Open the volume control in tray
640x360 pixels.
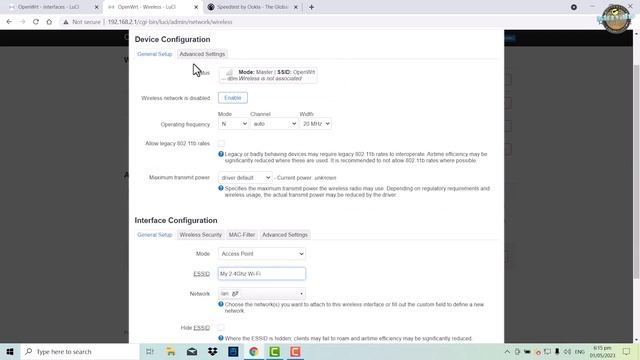click(x=567, y=352)
